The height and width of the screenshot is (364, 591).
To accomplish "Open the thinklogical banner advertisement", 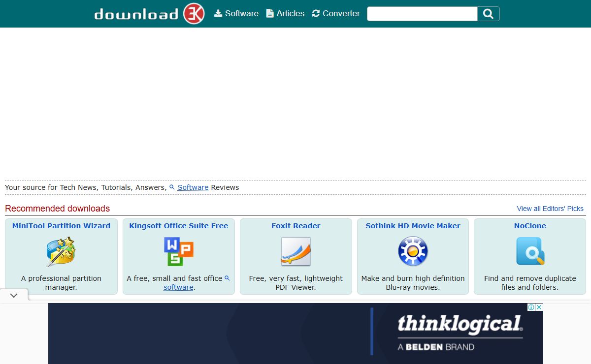I will pyautogui.click(x=295, y=334).
